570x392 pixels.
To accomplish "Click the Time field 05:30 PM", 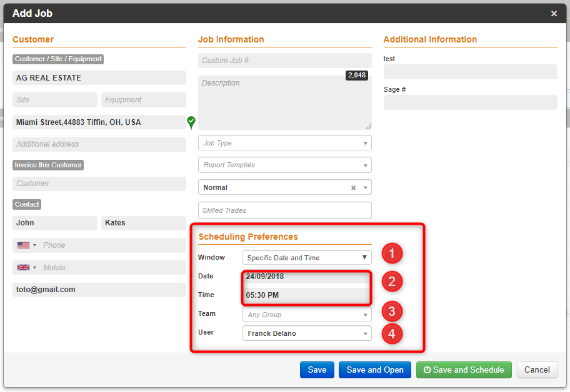I will (307, 295).
